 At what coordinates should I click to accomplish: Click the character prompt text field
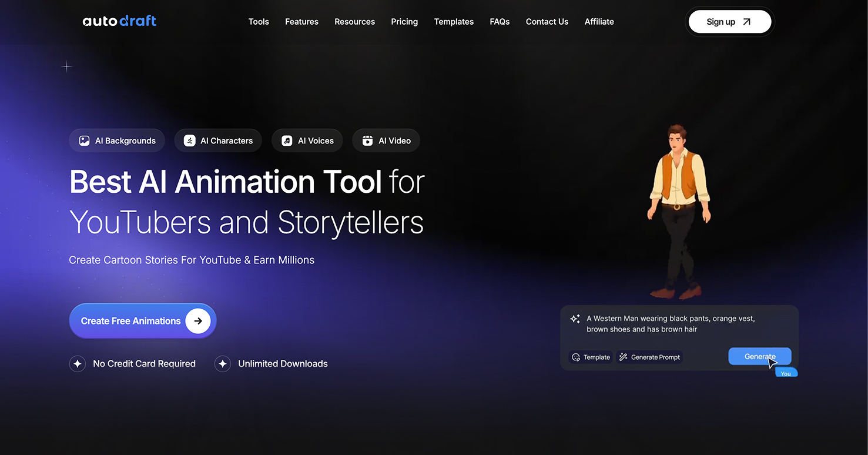pos(670,324)
